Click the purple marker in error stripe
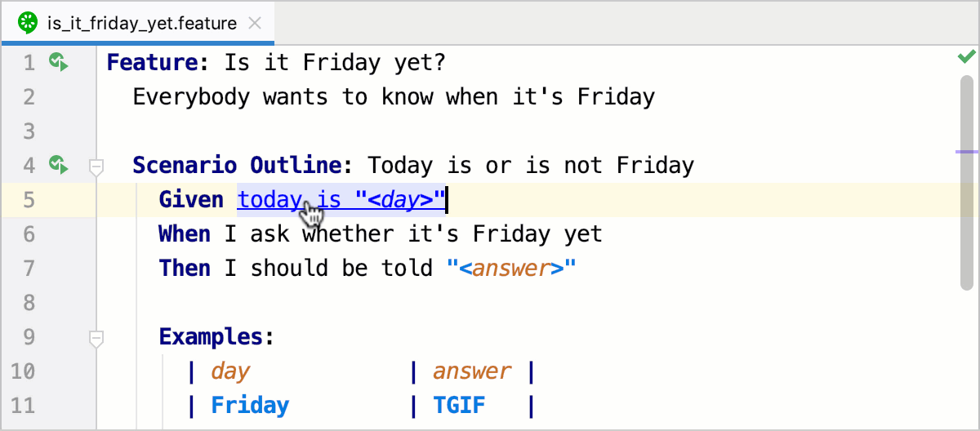 click(967, 152)
